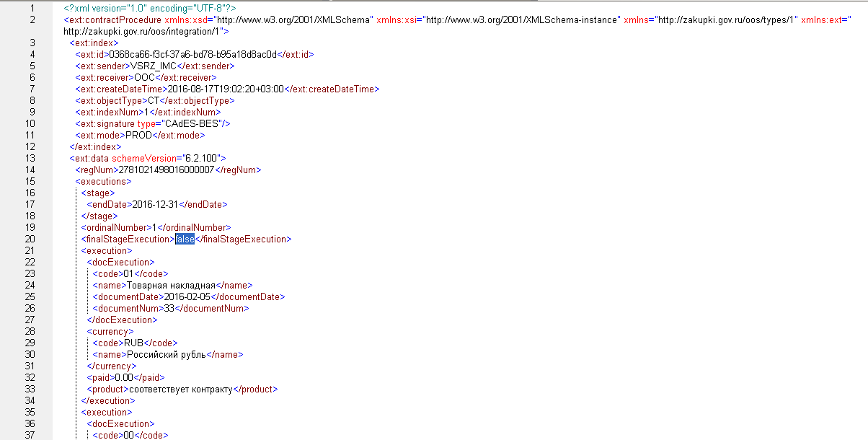Click line number 32 in the margin
Screen dimensions: 868x440
click(x=30, y=377)
